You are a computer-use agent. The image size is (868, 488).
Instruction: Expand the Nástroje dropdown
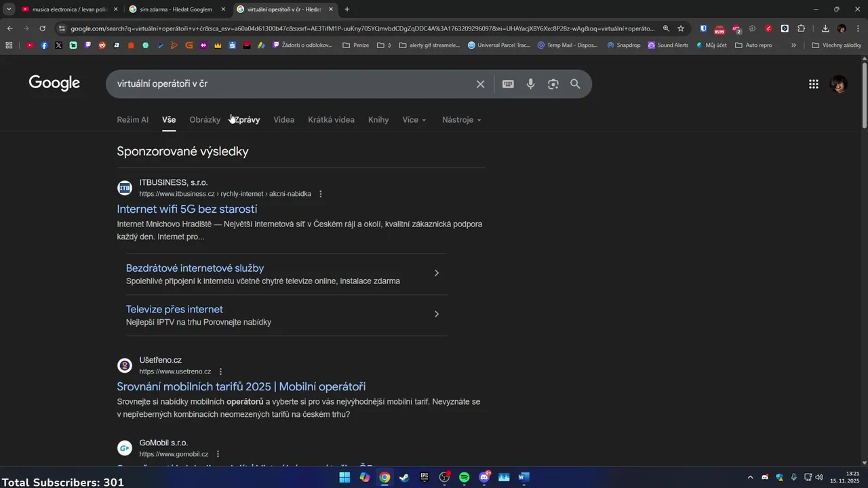(x=462, y=120)
